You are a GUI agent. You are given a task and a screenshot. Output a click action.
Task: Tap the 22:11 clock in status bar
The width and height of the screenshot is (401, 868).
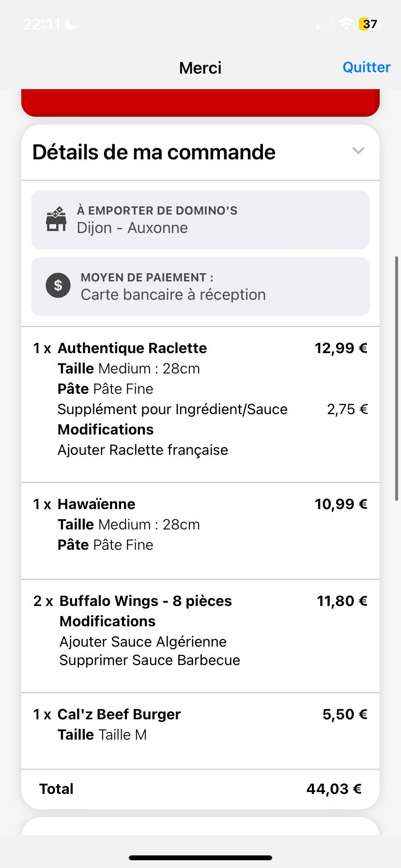point(42,24)
